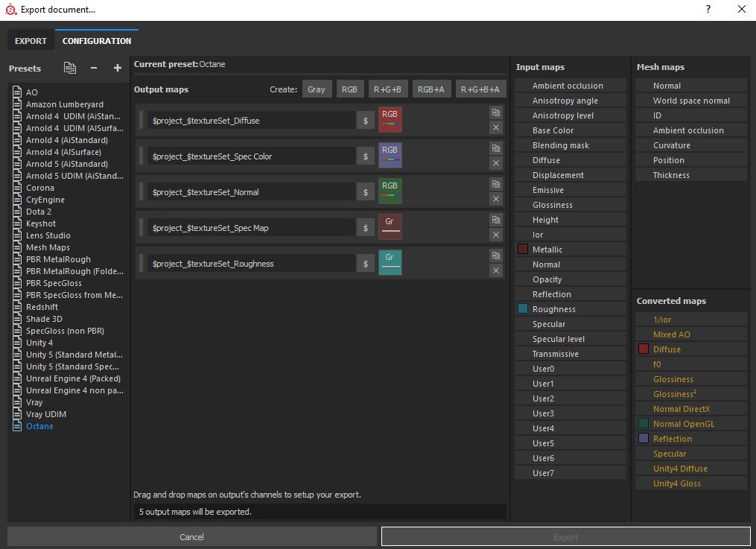This screenshot has width=756, height=549.
Task: Select the Unity 4 preset
Action: coord(39,342)
